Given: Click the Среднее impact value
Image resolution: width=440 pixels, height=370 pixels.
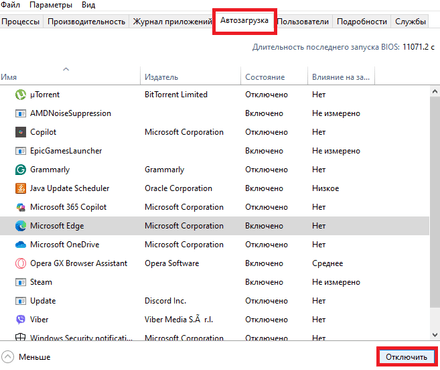Looking at the screenshot, I should pos(327,264).
